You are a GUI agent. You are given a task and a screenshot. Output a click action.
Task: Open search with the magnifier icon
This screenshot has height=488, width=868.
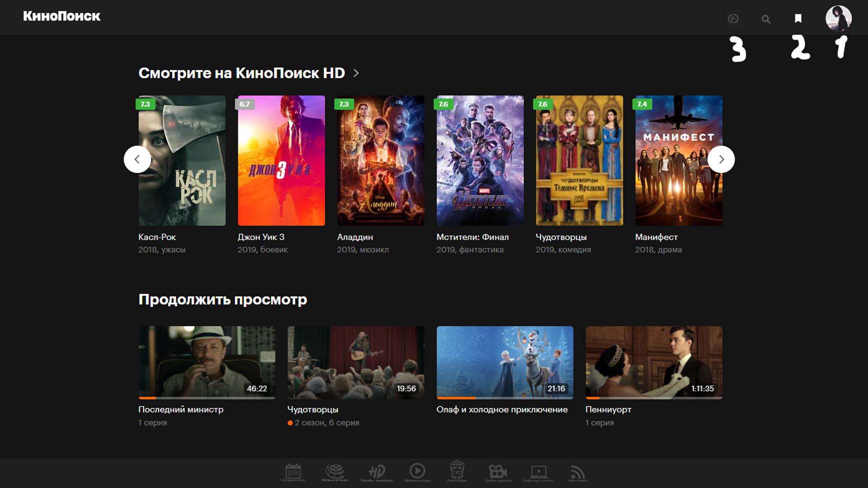[766, 19]
